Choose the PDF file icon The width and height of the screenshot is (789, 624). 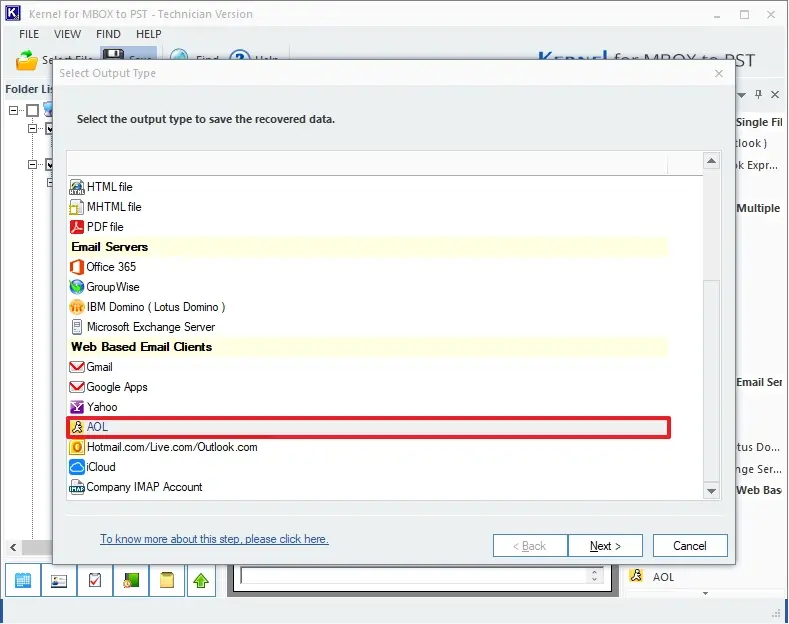[76, 227]
